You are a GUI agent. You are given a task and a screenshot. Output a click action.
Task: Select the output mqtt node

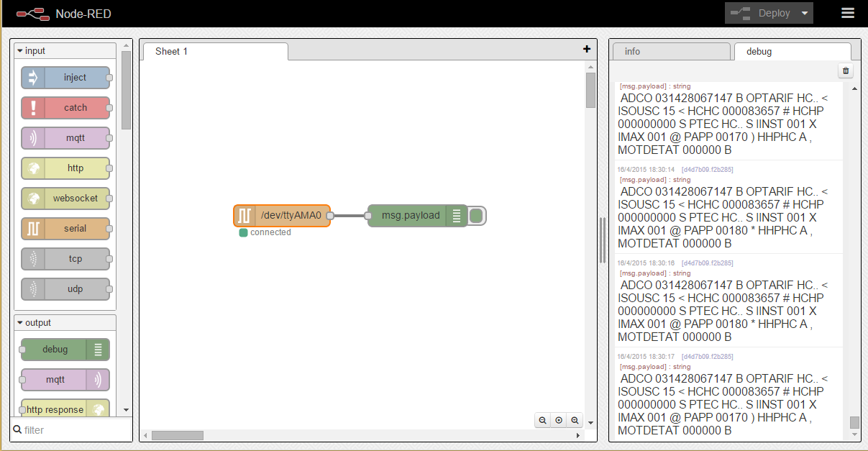coord(65,380)
